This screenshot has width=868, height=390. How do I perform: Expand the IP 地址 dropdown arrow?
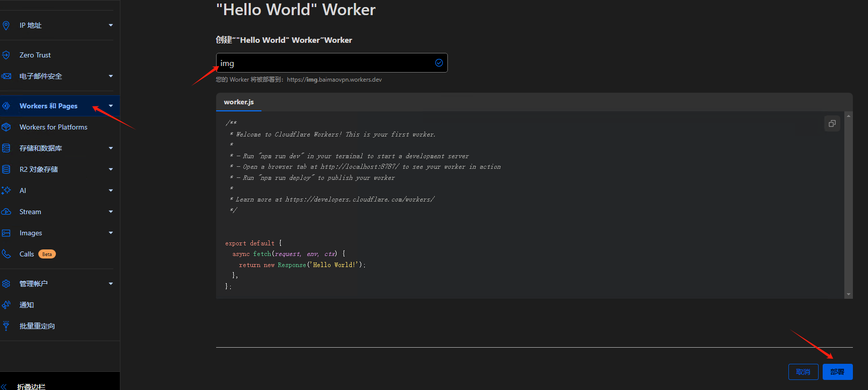111,25
